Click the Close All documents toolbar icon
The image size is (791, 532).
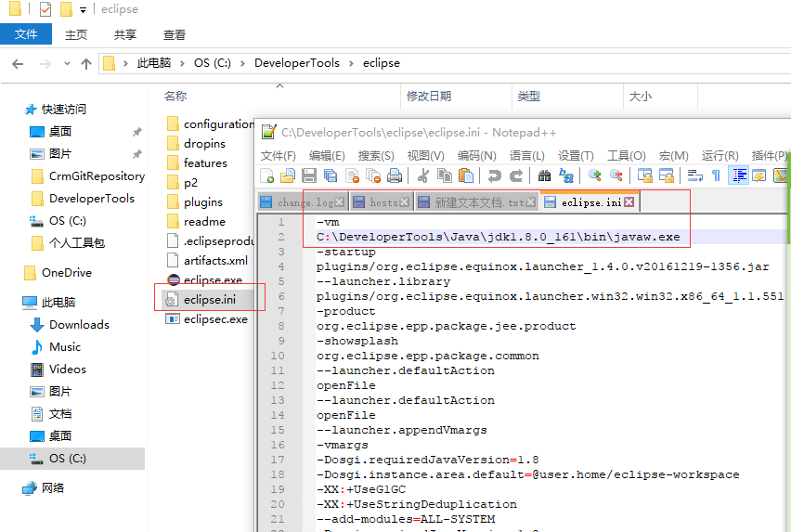coord(373,175)
